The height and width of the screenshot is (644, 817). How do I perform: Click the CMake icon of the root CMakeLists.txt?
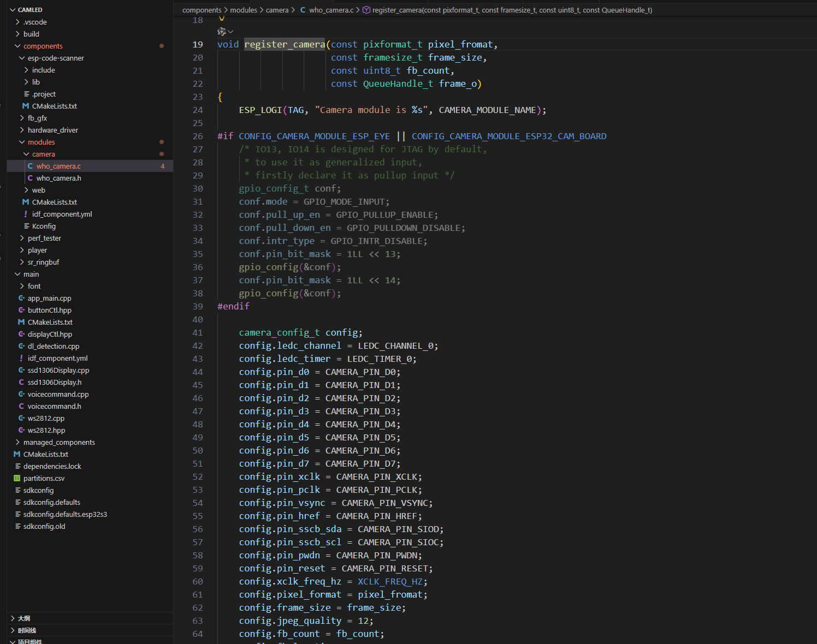coord(17,455)
